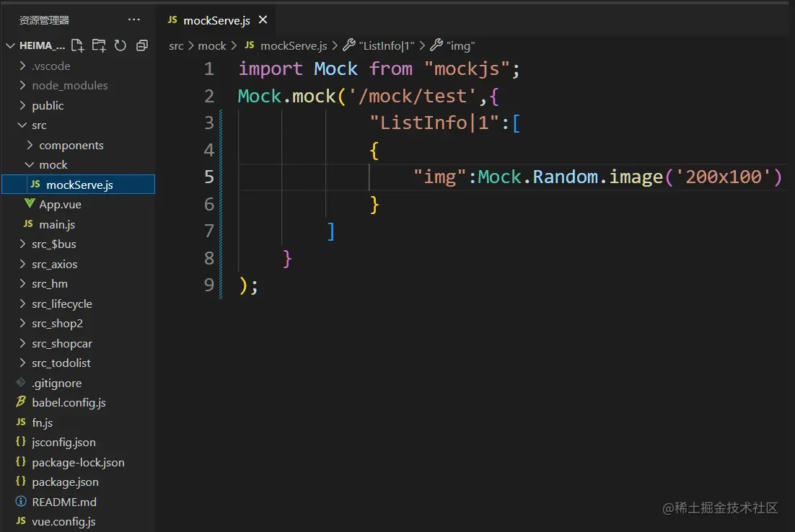The height and width of the screenshot is (532, 795).
Task: Click the New Folder icon in explorer header
Action: pos(100,45)
